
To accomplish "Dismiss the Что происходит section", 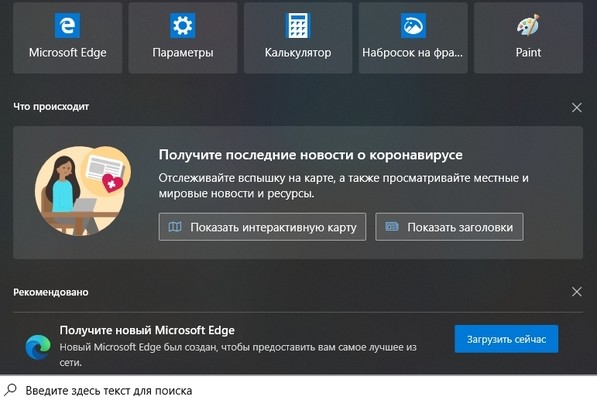I will (x=576, y=107).
